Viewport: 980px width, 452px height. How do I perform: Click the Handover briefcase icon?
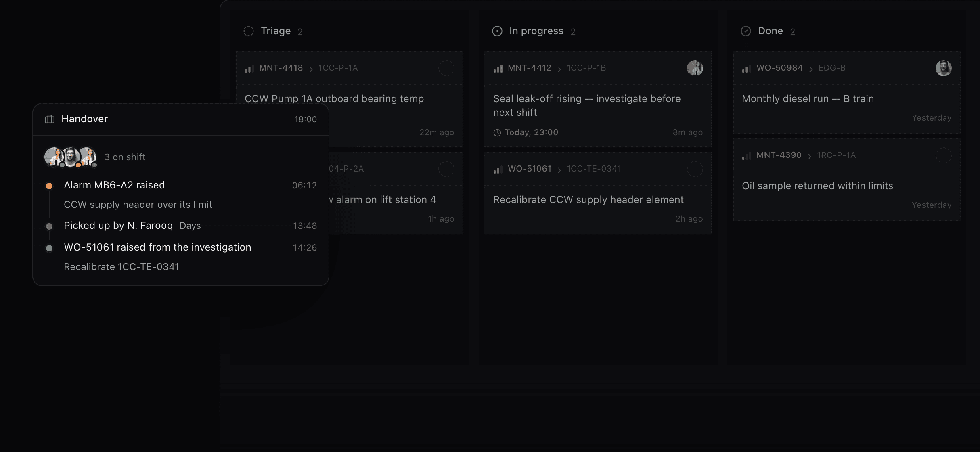pos(50,119)
